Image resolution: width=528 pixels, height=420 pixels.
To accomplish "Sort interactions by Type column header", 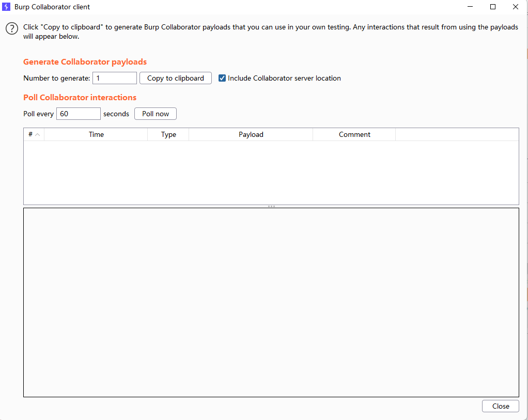I will pos(168,134).
